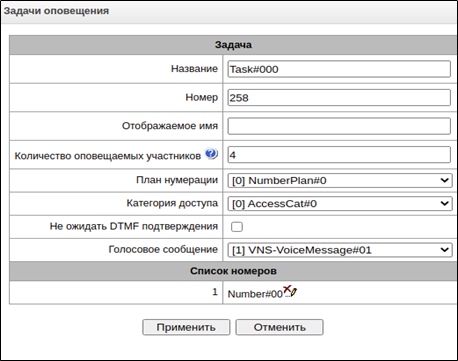Expand the Категория доступа combo box
This screenshot has height=361, width=458.
[340, 203]
